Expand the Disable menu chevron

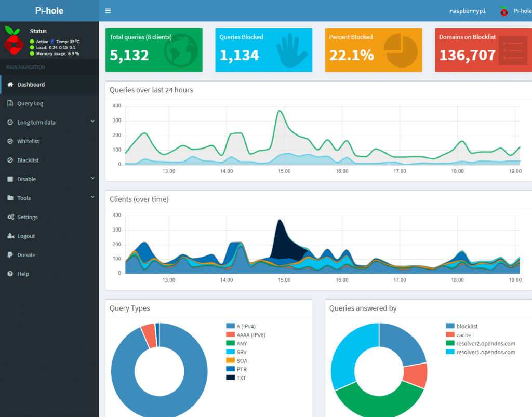[92, 179]
